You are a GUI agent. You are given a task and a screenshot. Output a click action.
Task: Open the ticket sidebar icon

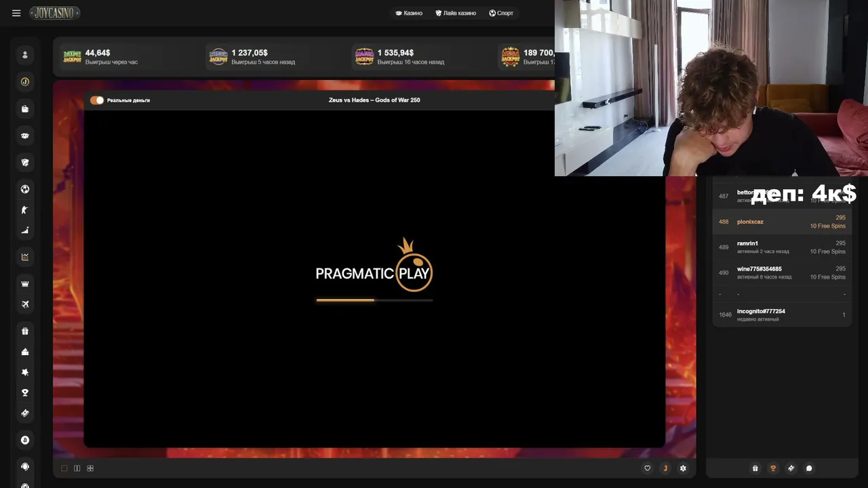pyautogui.click(x=25, y=413)
